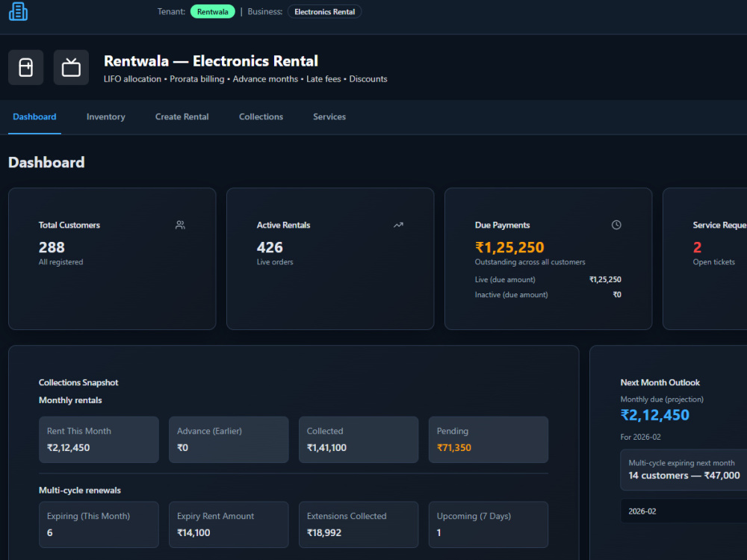Click the customers people icon

(x=180, y=225)
